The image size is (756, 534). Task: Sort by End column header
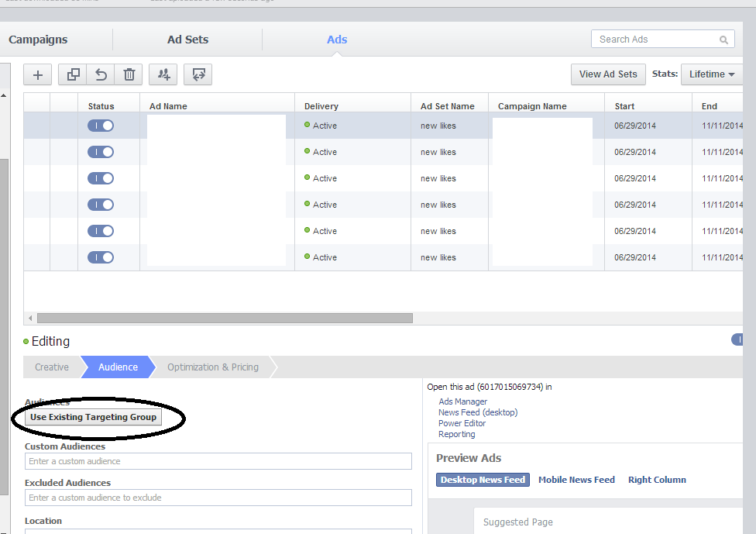coord(710,106)
